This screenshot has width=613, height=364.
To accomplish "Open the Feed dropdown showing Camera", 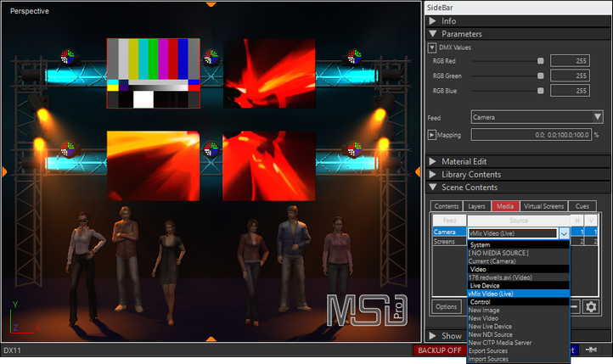I will tap(537, 116).
